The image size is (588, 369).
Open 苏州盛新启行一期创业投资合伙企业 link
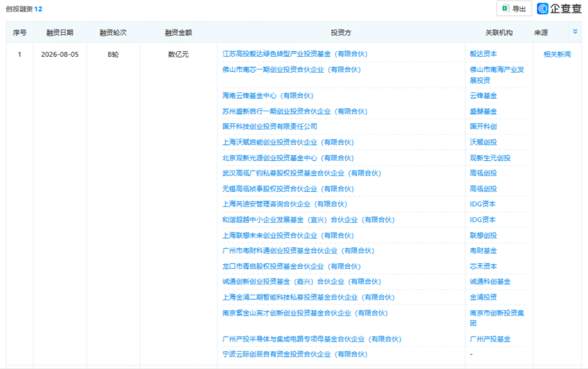pos(295,112)
